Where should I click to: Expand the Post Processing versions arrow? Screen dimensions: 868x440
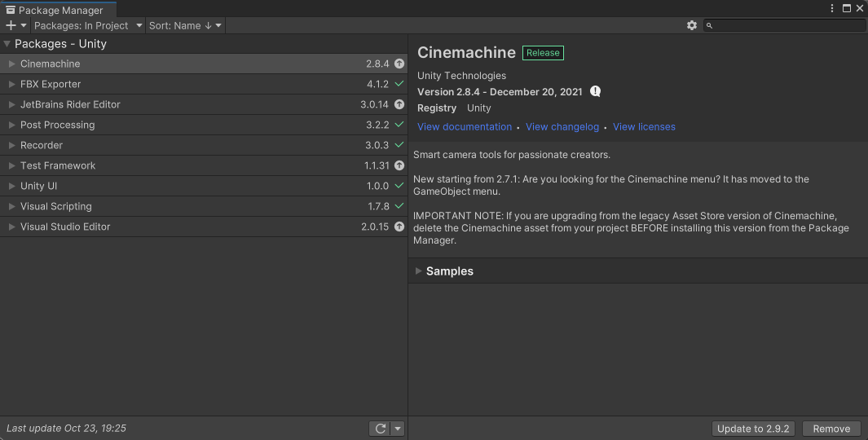[11, 125]
